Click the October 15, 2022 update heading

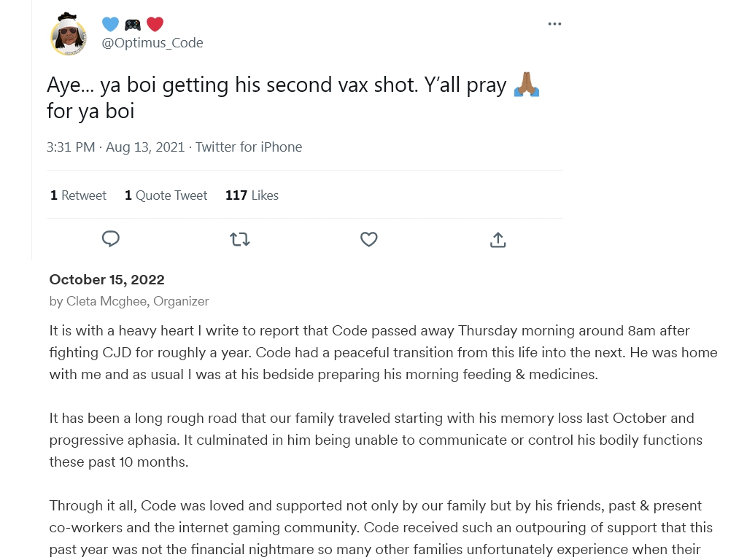click(107, 280)
